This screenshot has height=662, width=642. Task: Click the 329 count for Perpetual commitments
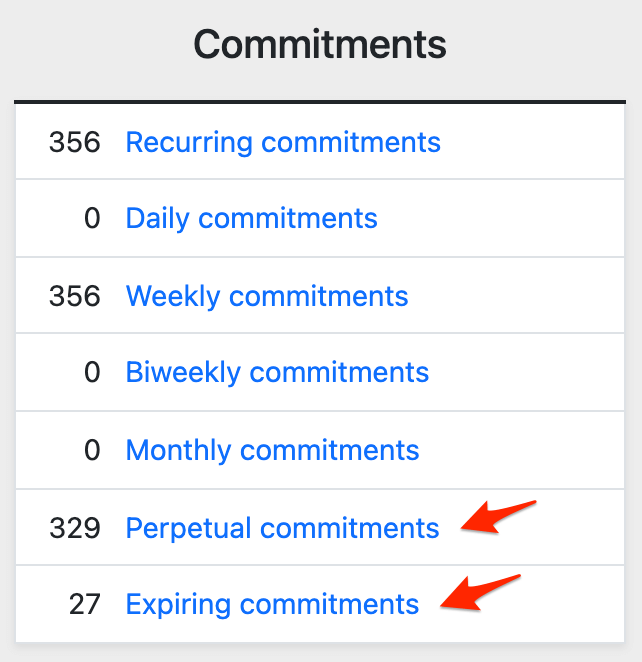pyautogui.click(x=75, y=528)
